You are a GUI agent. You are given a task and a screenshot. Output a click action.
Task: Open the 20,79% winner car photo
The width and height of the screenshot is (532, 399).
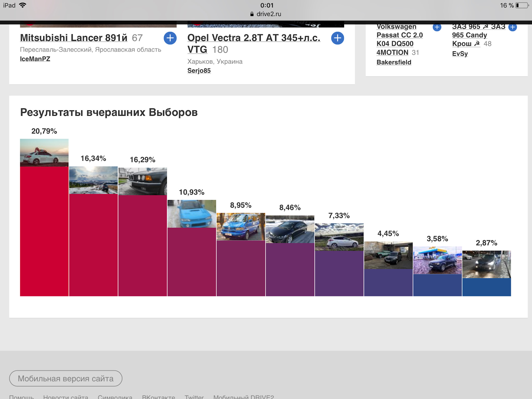[x=44, y=153]
